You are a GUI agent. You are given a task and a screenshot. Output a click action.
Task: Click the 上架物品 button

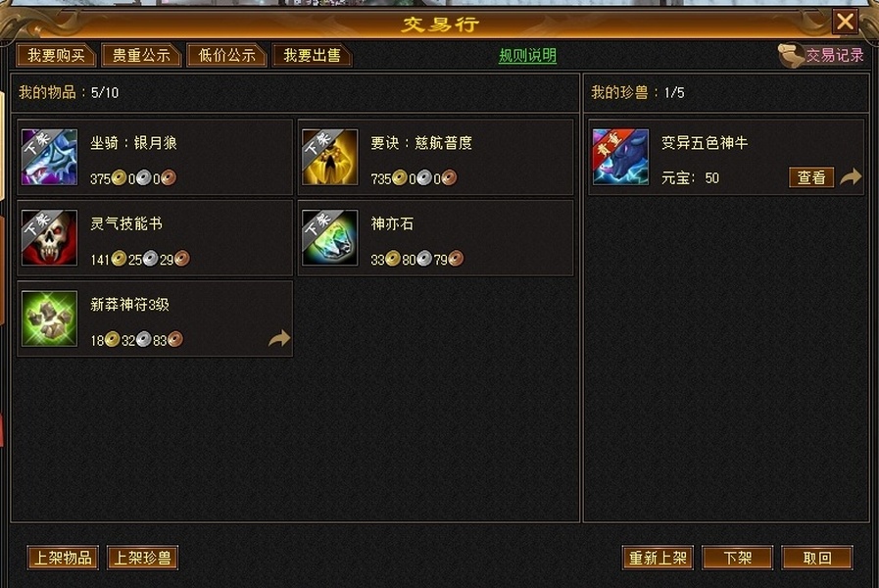(x=63, y=558)
